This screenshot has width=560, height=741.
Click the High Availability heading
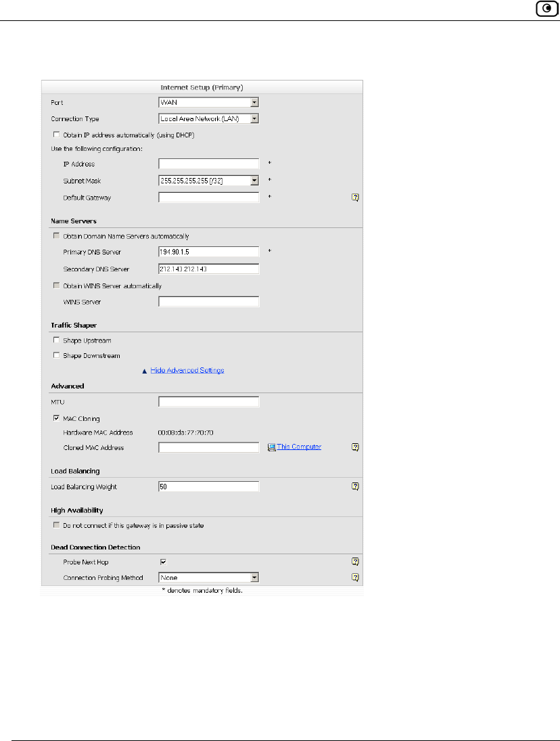[77, 510]
